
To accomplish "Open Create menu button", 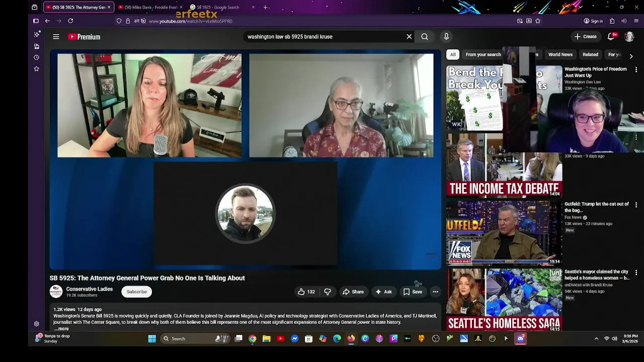I will pos(586,37).
